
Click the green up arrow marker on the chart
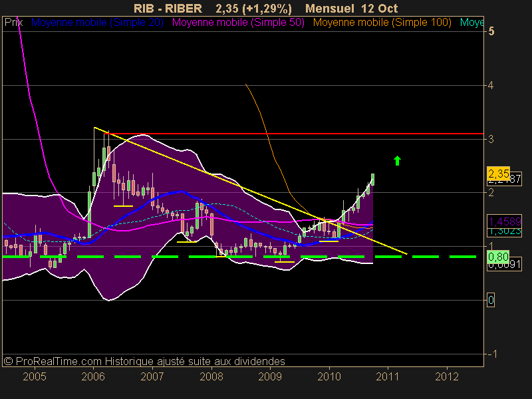397,160
